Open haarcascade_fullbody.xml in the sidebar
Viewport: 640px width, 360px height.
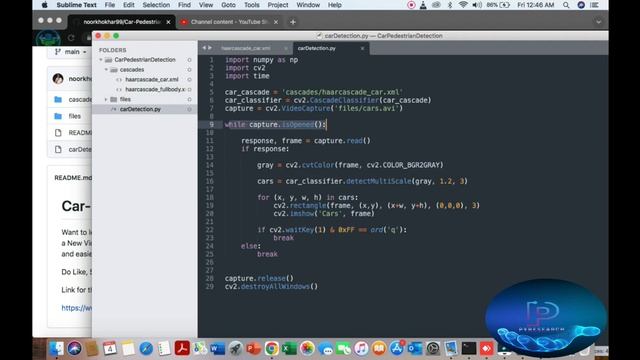(155, 89)
